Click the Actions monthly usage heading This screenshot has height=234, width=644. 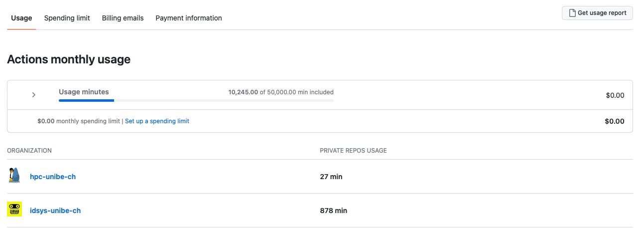click(69, 59)
